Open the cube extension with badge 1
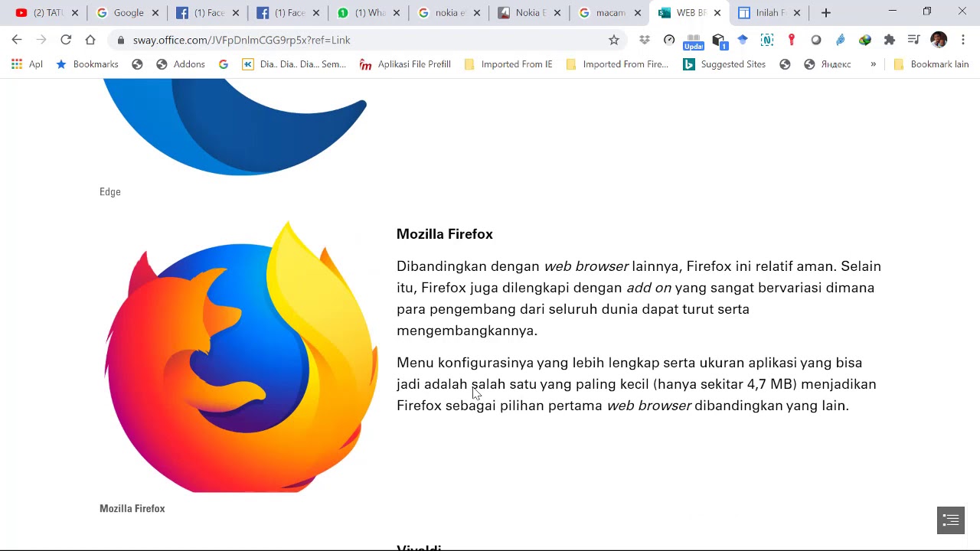The height and width of the screenshot is (551, 980). [x=718, y=41]
